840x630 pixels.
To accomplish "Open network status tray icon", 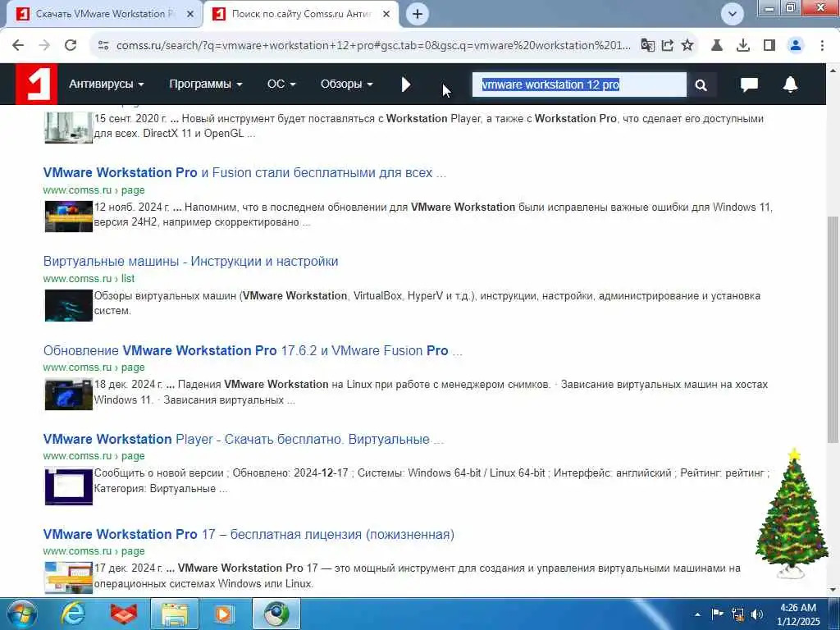I will [737, 614].
